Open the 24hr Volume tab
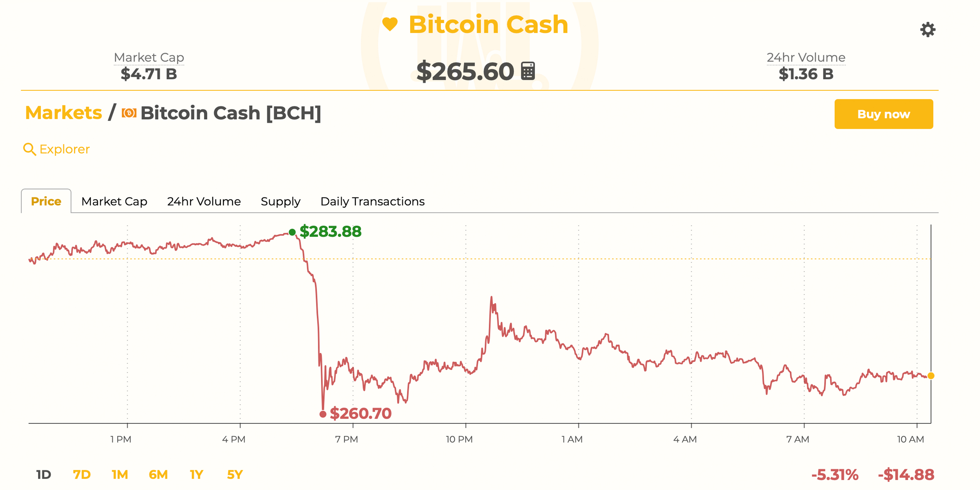This screenshot has width=980, height=490. [x=204, y=201]
